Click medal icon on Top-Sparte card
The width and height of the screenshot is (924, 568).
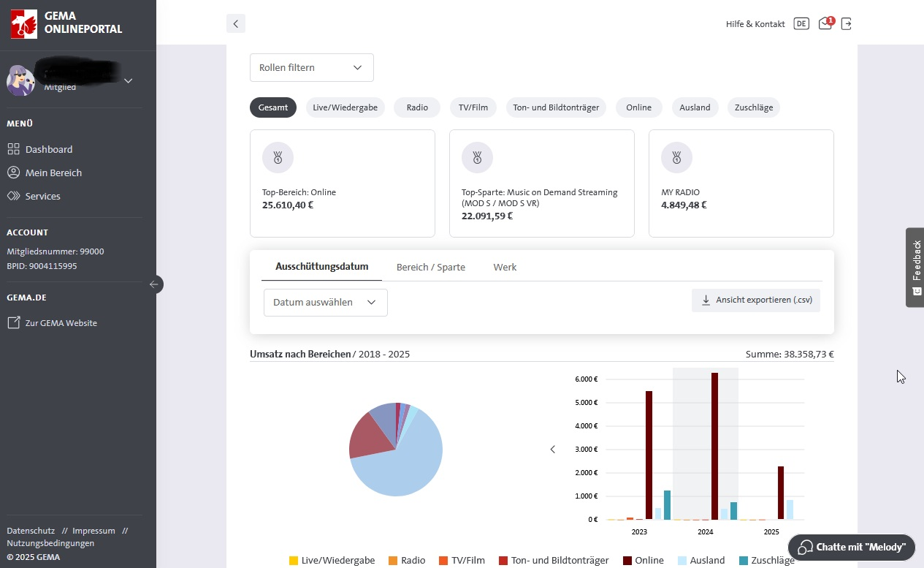click(477, 157)
